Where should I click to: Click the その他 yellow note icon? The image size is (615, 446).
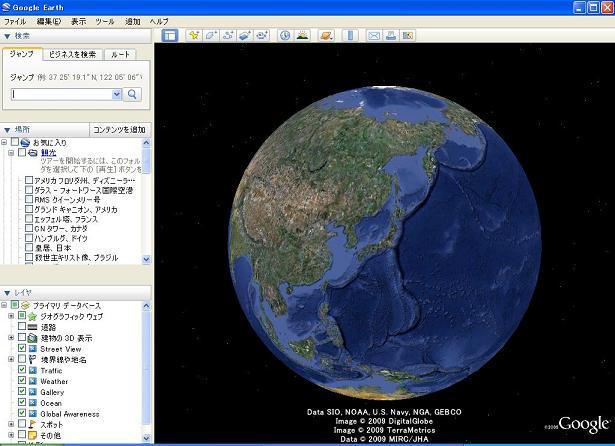point(33,435)
